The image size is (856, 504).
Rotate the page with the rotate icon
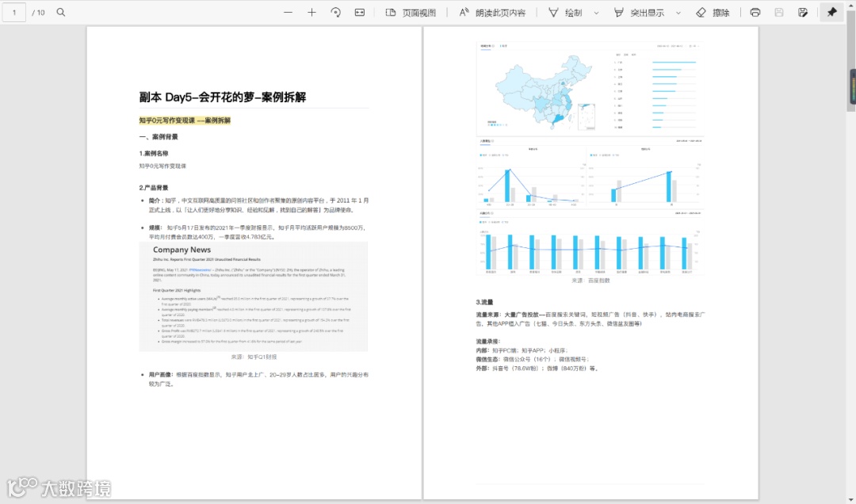336,12
